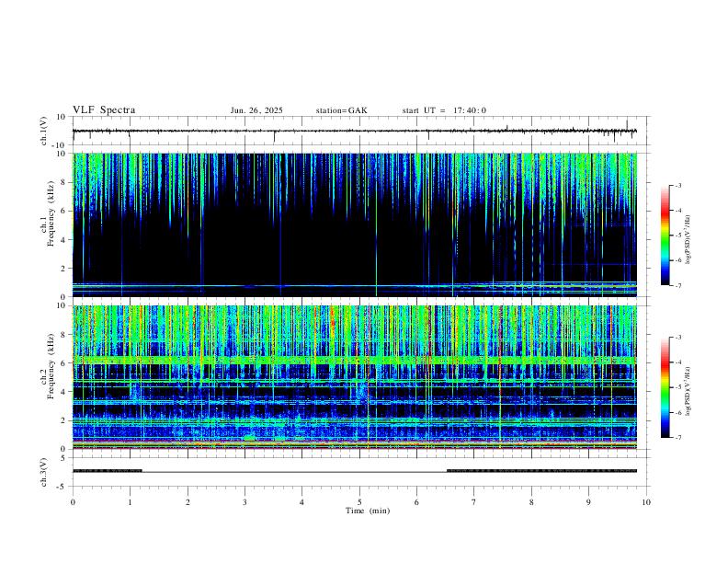Click time axis tick label "1"
Viewport: 728px width, 563px height.
(x=130, y=502)
